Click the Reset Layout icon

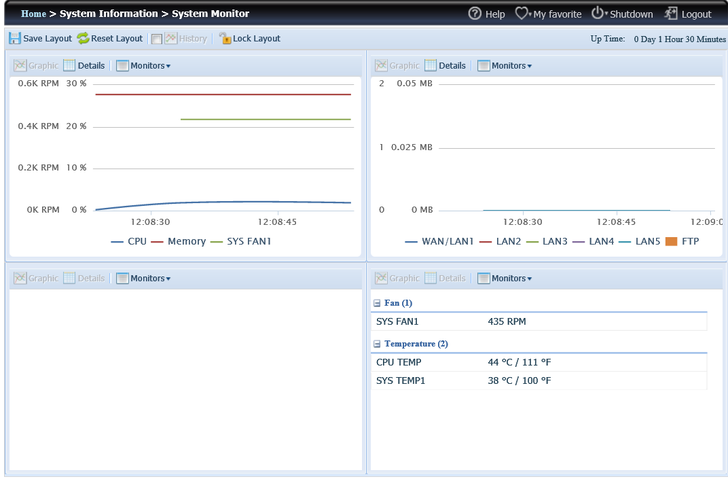point(83,38)
